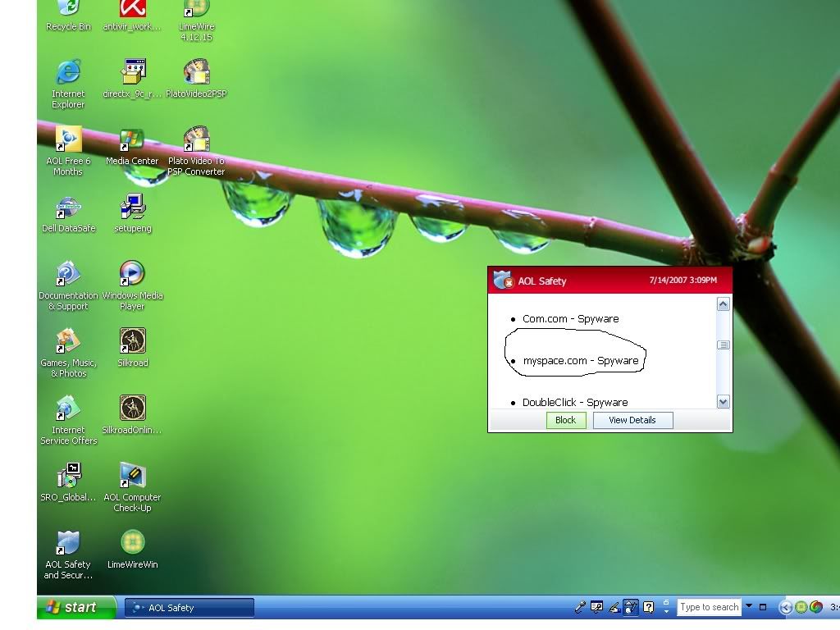Viewport: 840px width, 630px height.
Task: Select the SRO_Global... installer icon
Action: [x=69, y=476]
